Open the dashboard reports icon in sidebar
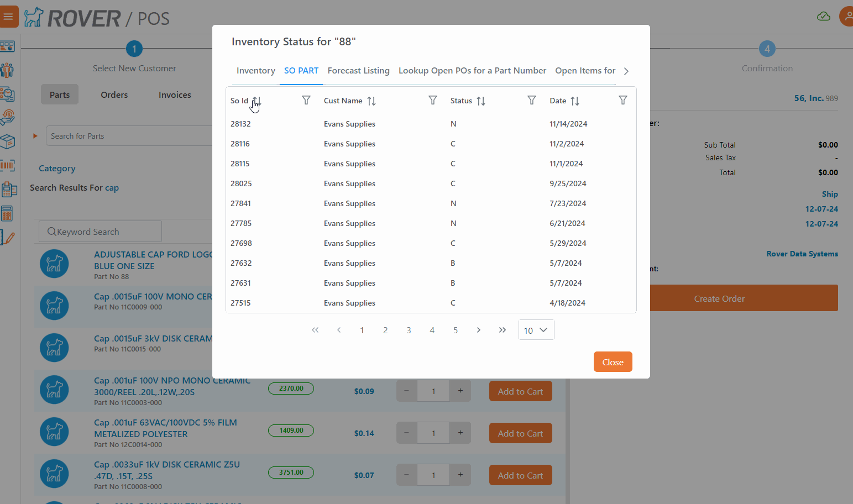The height and width of the screenshot is (504, 853). pos(8,47)
